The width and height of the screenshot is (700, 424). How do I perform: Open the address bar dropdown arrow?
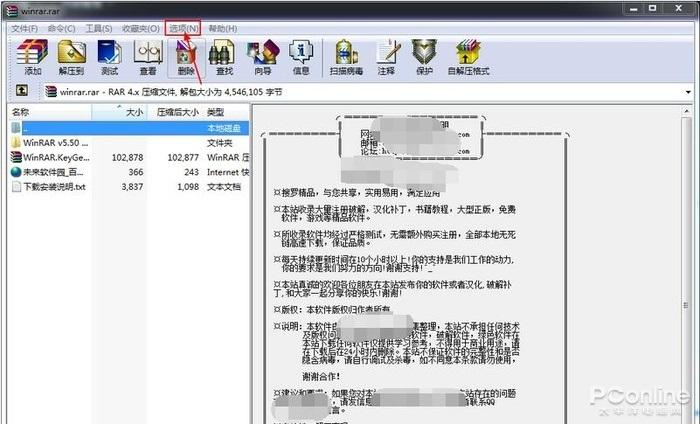click(x=688, y=92)
